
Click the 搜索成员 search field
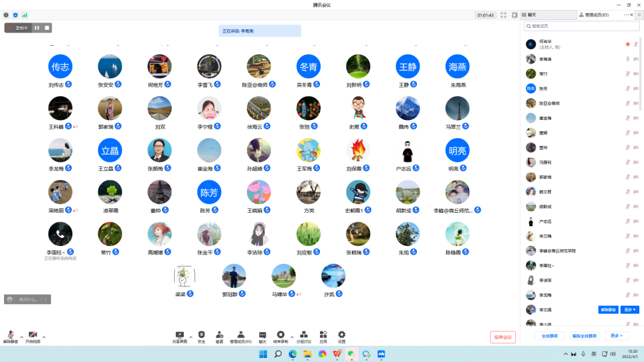tap(581, 27)
